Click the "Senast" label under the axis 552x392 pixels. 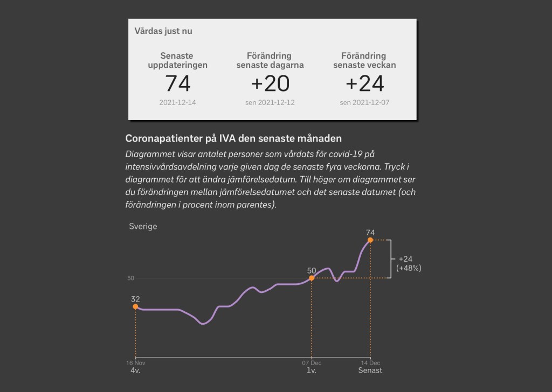click(x=370, y=370)
